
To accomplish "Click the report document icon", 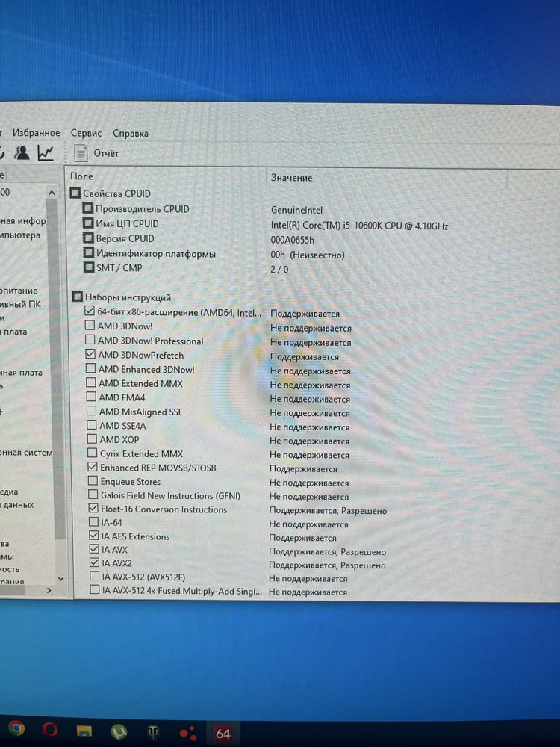I will tap(81, 153).
